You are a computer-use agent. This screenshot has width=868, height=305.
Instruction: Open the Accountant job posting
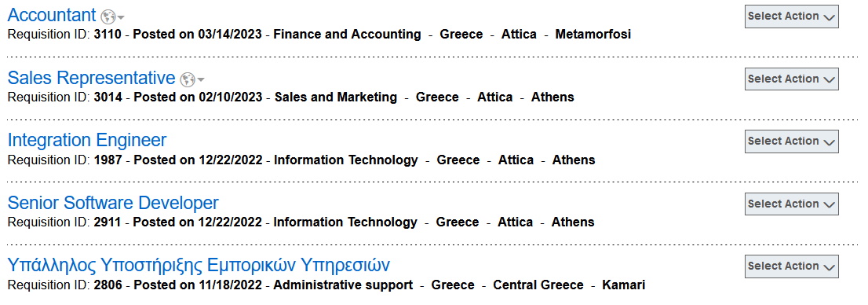(x=52, y=16)
